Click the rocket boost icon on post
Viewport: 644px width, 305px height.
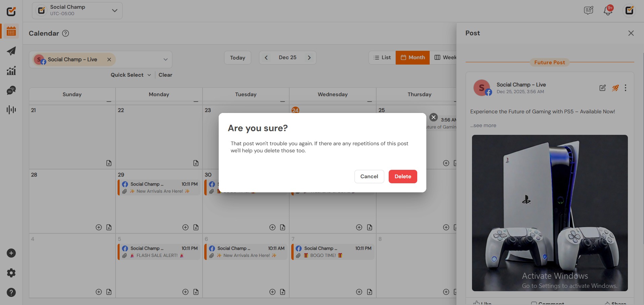click(x=615, y=88)
